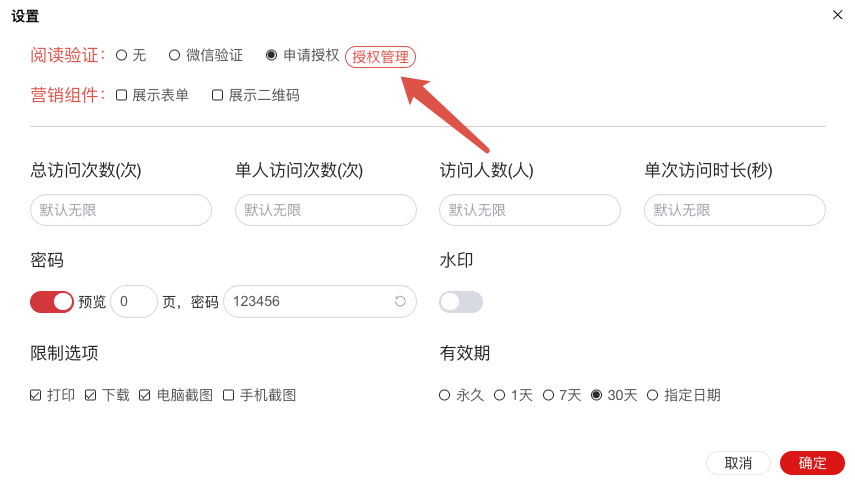Click the preview page count field
This screenshot has height=486, width=855.
tap(134, 301)
